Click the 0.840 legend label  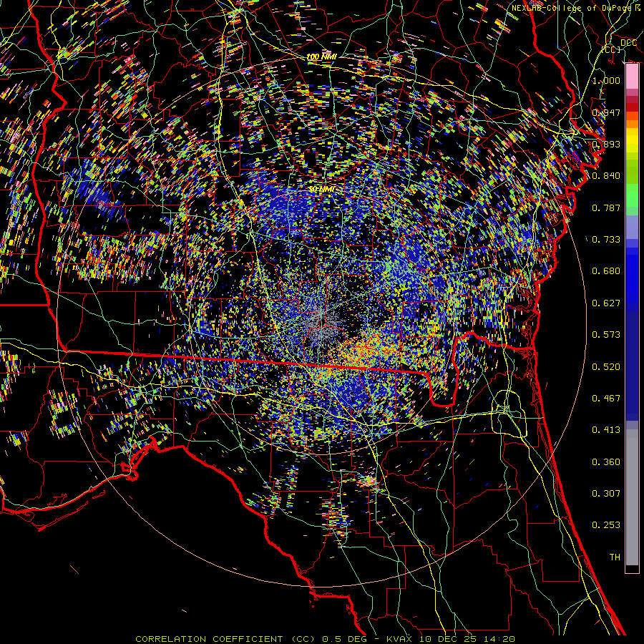[606, 175]
